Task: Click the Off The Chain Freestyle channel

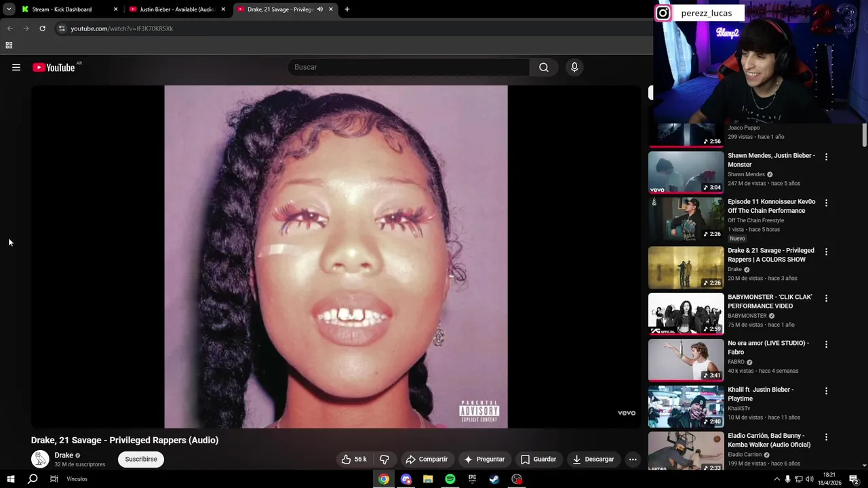Action: [x=755, y=220]
